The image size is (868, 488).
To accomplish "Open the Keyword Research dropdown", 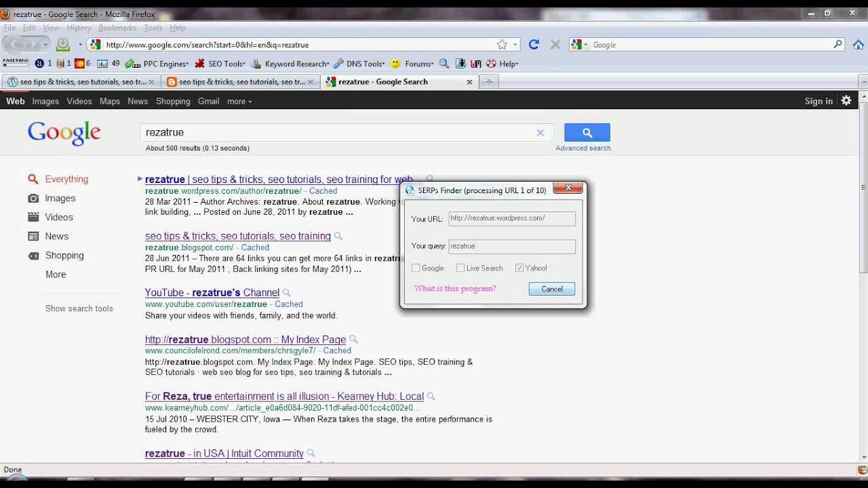I will [x=290, y=64].
